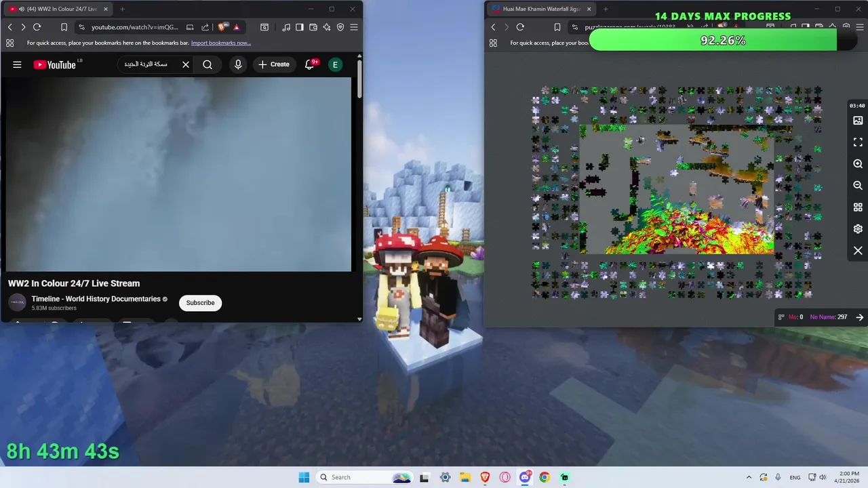Bookmark the YouTube page
The image size is (868, 488).
[x=64, y=27]
